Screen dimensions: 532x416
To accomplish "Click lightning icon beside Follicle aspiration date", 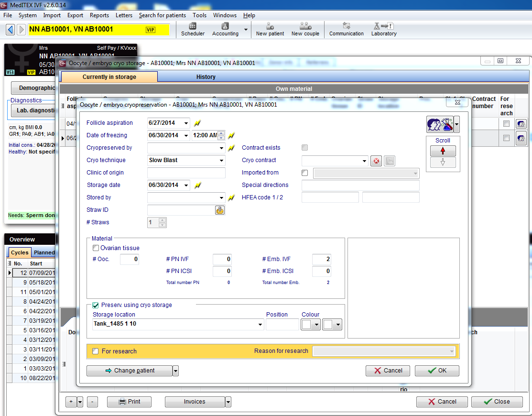I will (197, 123).
